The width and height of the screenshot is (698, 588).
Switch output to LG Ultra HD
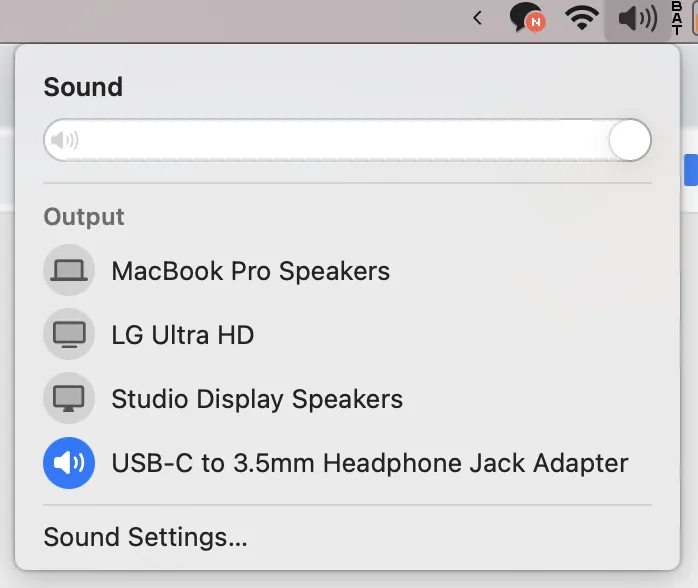(347, 334)
